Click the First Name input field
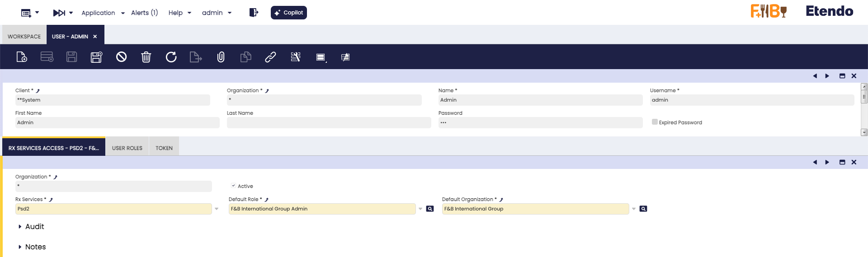Image resolution: width=868 pixels, height=257 pixels. (117, 122)
